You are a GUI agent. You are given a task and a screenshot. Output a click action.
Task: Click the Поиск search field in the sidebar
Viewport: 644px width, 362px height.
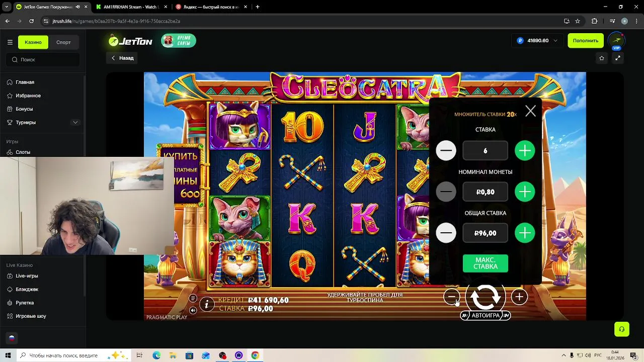click(x=43, y=59)
